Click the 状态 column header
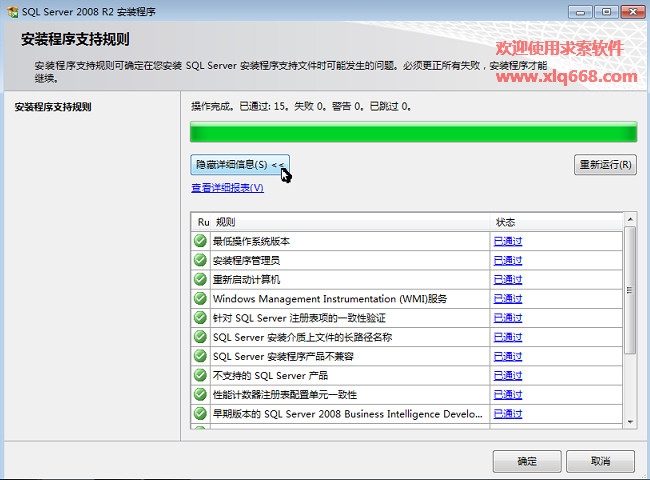Screen dimensions: 650x480 556,222
